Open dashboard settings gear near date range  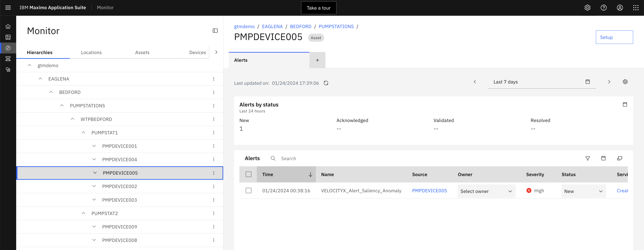point(625,82)
